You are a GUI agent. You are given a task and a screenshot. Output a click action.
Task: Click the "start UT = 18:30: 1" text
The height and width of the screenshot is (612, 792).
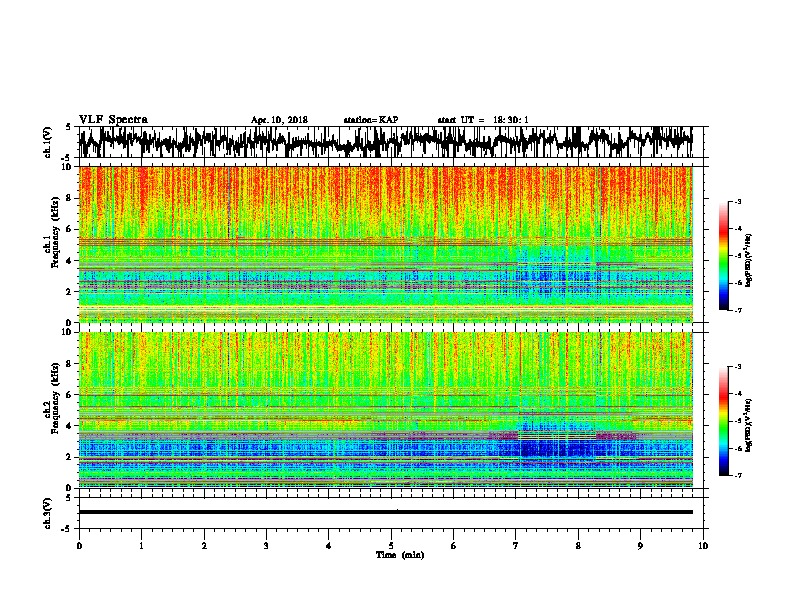(483, 120)
